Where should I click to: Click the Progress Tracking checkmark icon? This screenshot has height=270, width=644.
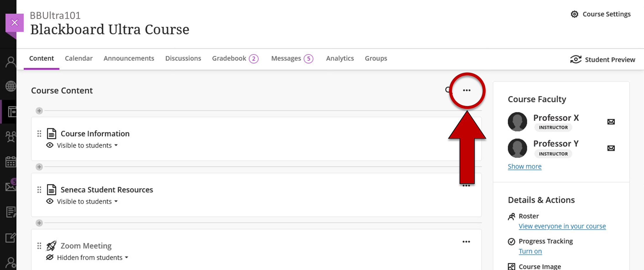pyautogui.click(x=512, y=241)
